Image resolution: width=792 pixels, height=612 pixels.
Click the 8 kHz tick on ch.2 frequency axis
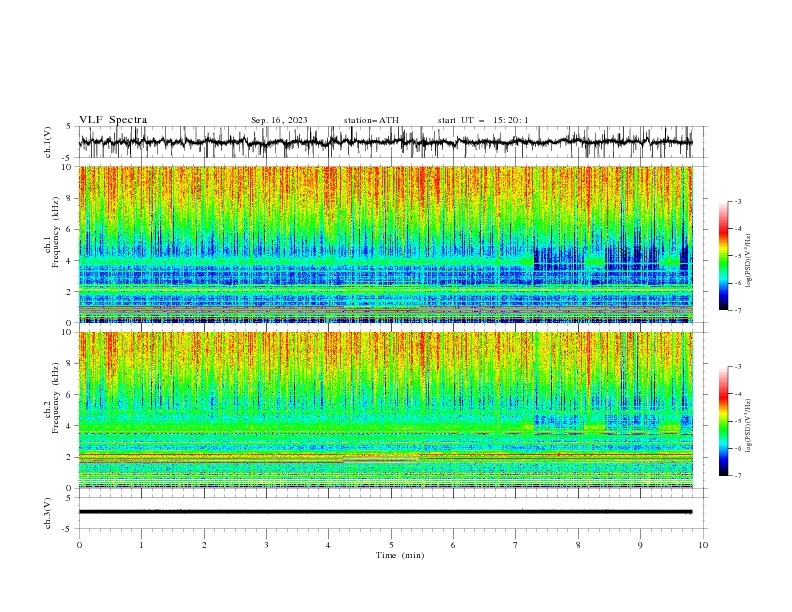70,364
